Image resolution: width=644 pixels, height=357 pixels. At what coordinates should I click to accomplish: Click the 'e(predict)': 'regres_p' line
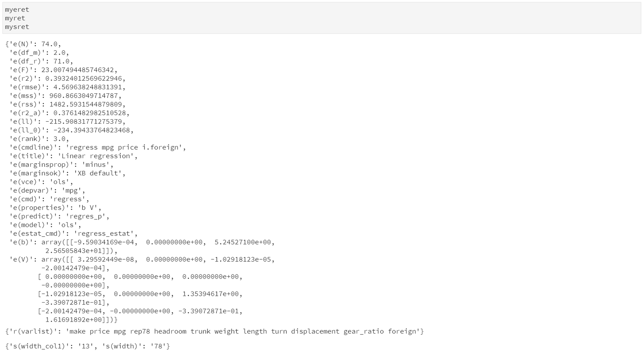click(x=59, y=216)
